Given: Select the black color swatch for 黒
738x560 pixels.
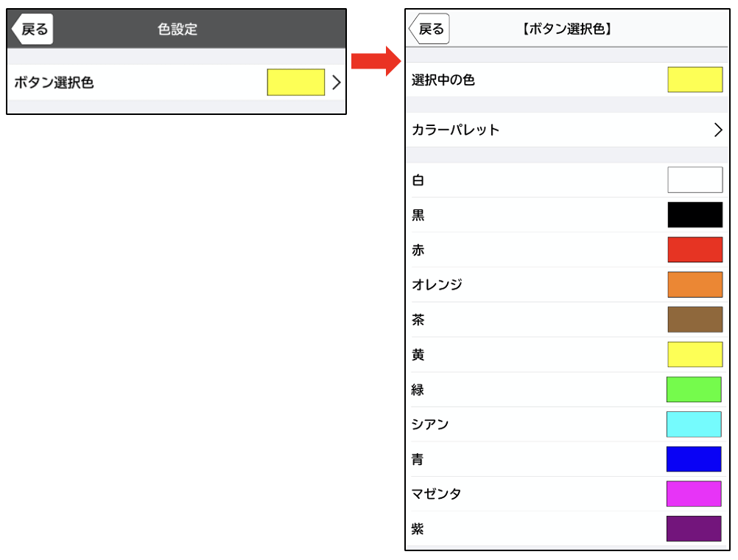Looking at the screenshot, I should pos(695,214).
